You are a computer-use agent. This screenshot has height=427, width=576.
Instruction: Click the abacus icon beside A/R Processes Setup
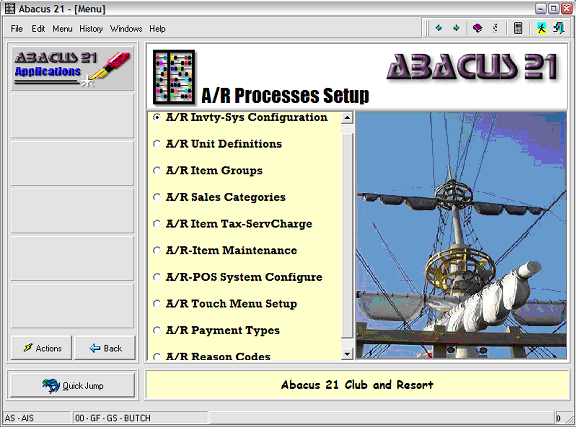tap(174, 77)
